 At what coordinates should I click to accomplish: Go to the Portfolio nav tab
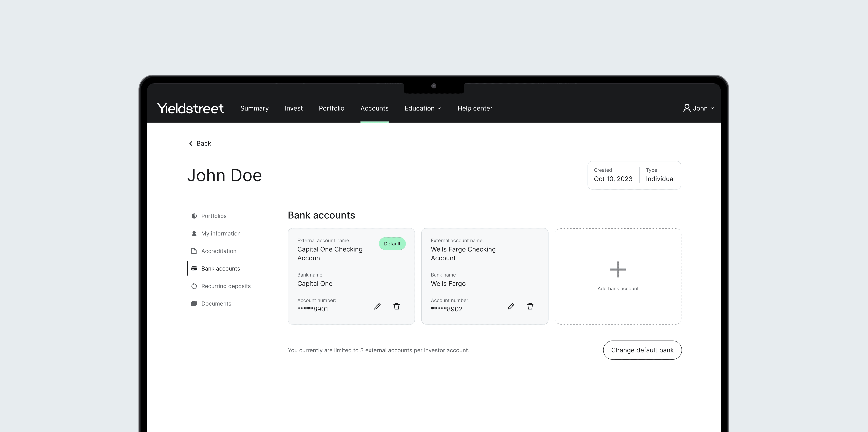(x=331, y=108)
